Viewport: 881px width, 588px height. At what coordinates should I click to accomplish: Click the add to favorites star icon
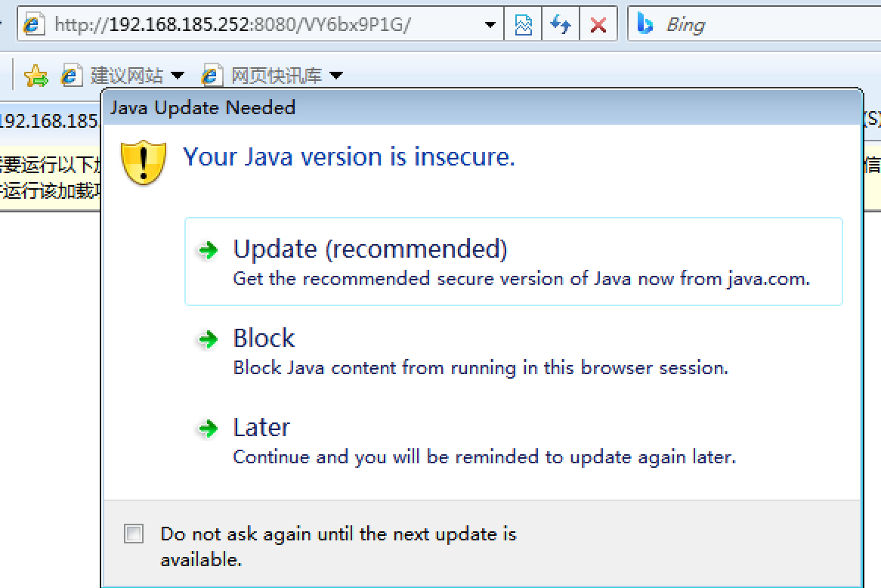36,75
